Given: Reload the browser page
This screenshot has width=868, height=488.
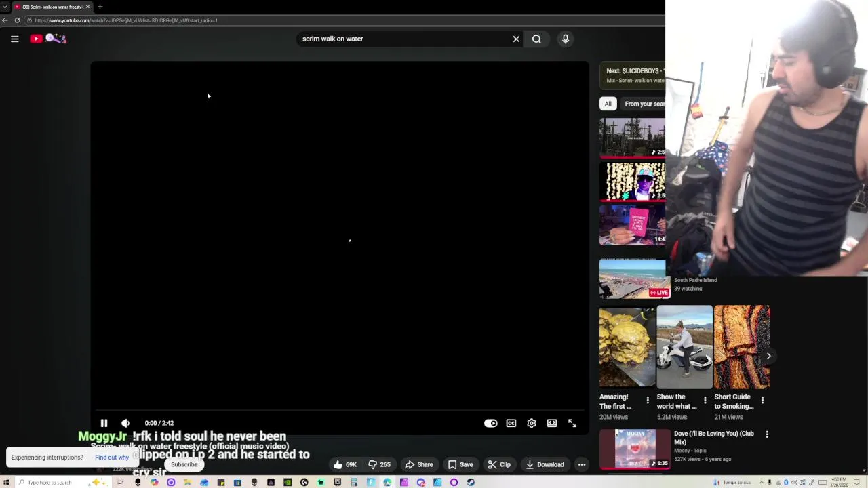Looking at the screenshot, I should [17, 20].
